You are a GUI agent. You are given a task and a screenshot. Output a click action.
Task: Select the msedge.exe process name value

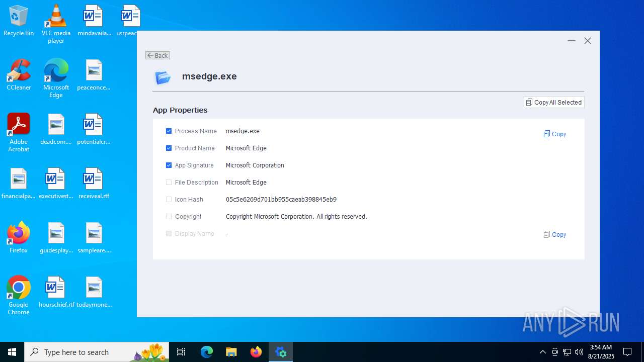click(243, 131)
